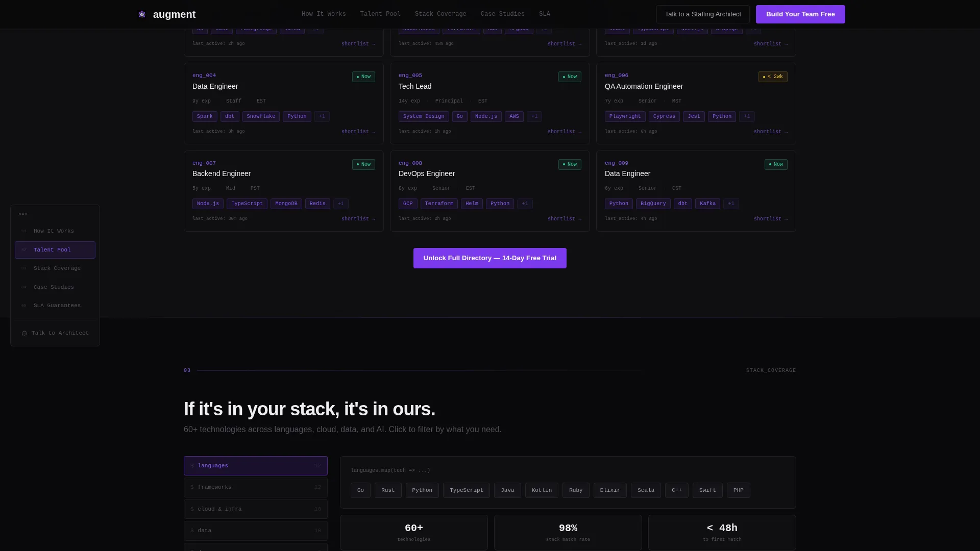Filter by the TypeScript language chip
Screen dimensions: 980x551
467,490
